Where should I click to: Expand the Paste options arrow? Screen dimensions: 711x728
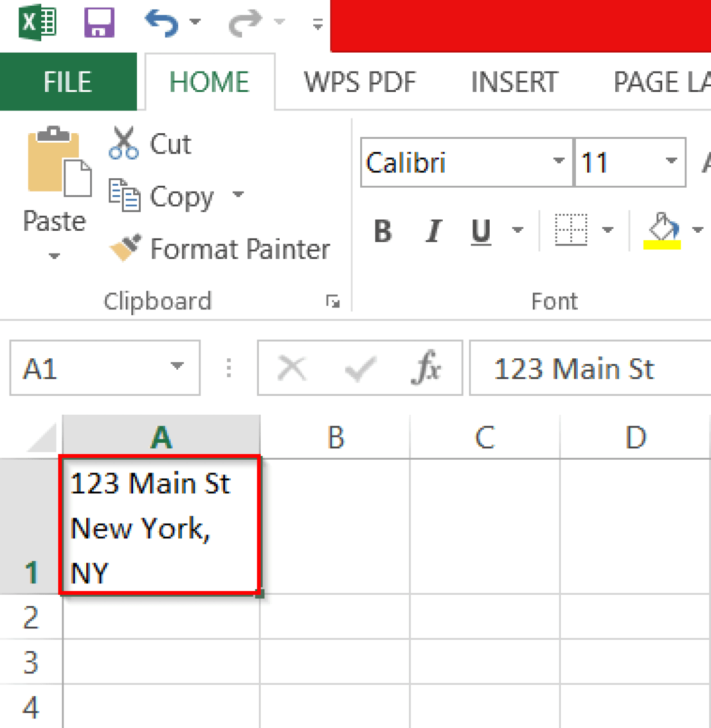55,256
